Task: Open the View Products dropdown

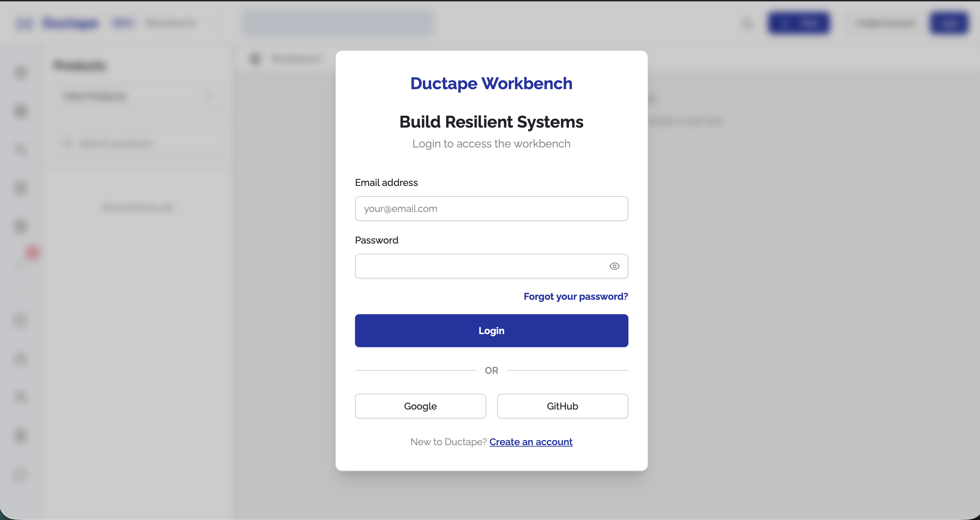Action: point(138,96)
